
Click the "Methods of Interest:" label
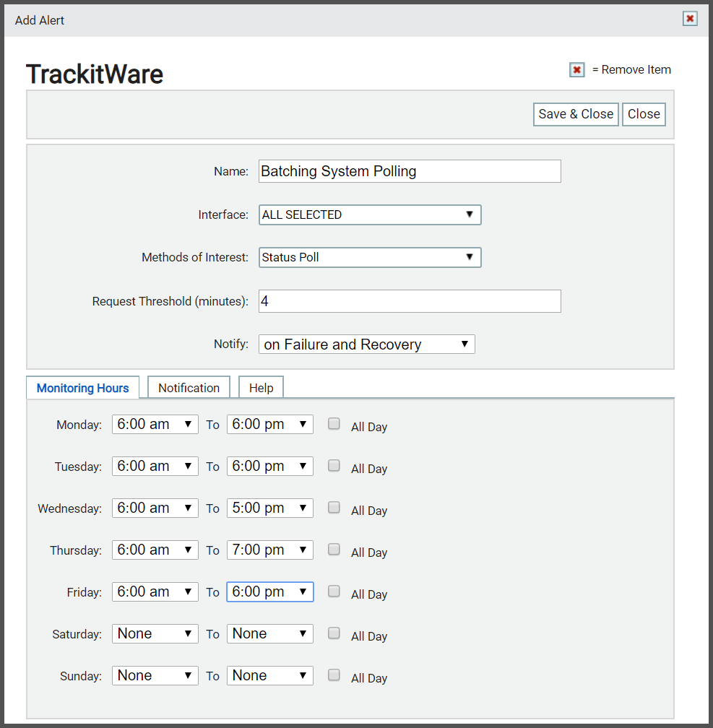point(195,257)
